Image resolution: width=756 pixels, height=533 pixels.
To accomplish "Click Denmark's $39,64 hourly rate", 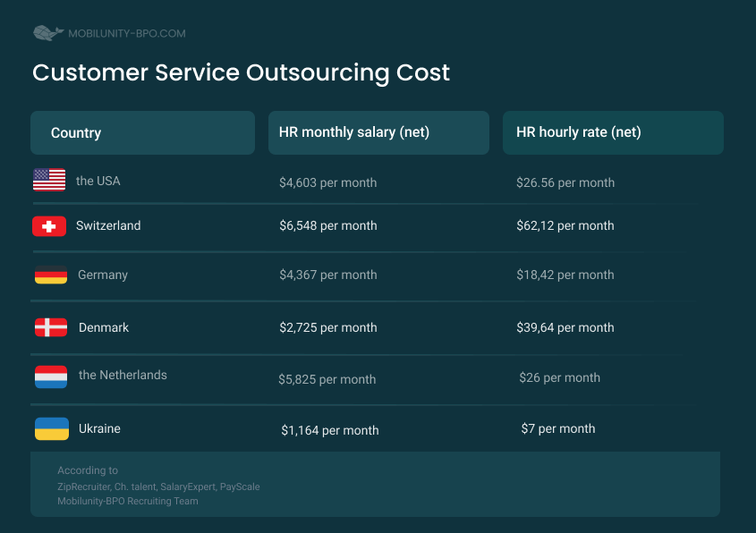I will point(565,327).
